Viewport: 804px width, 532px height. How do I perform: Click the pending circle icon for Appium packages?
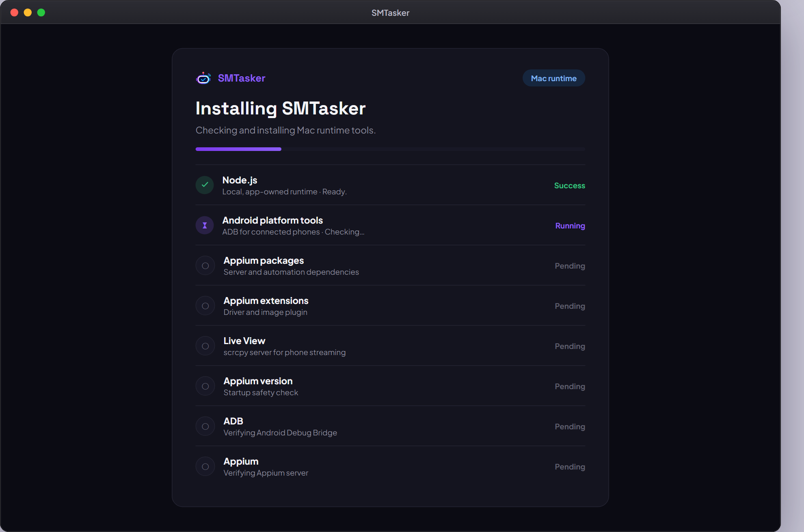click(205, 266)
